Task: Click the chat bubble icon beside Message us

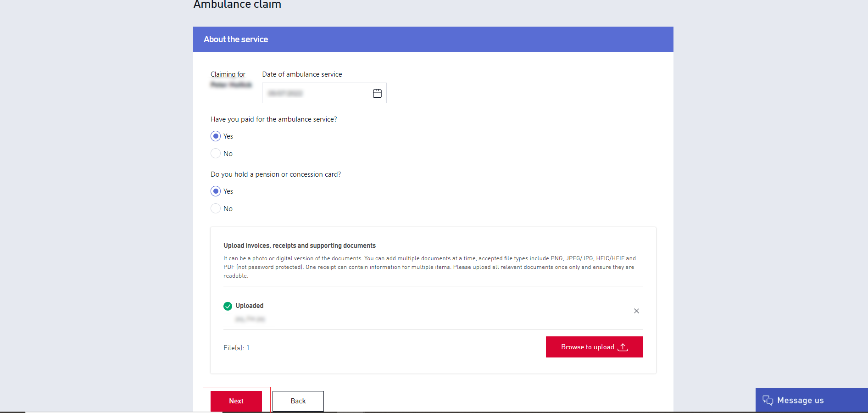Action: [768, 401]
